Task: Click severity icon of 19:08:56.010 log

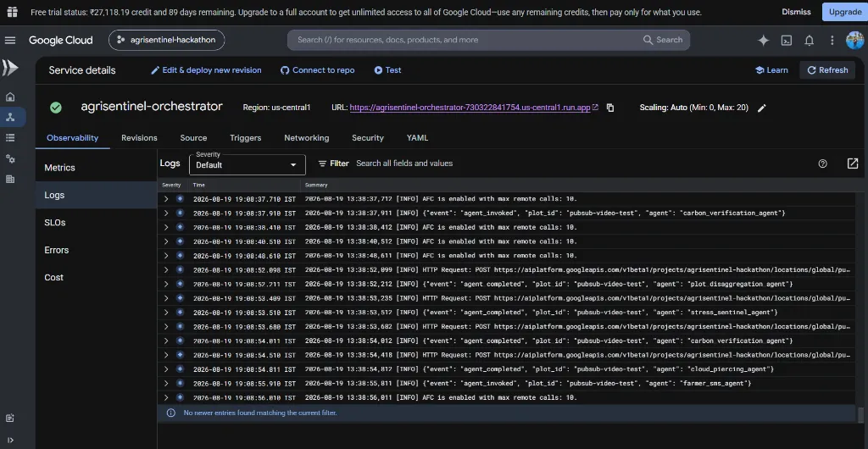Action: click(x=180, y=397)
